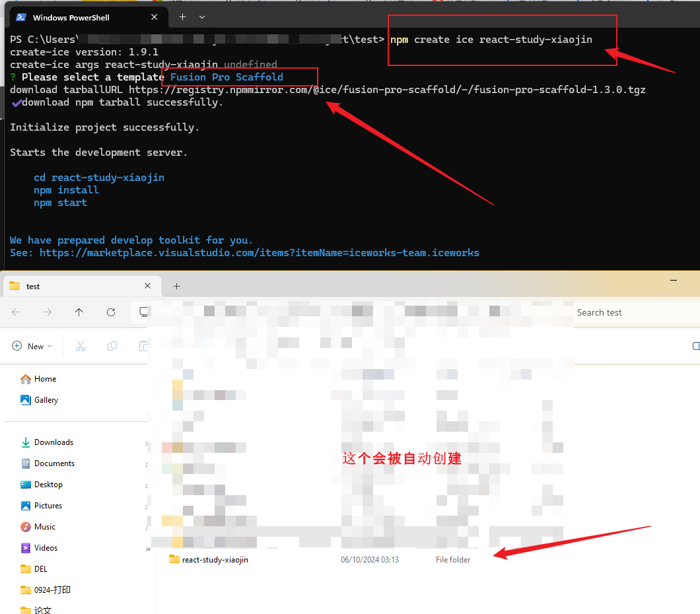Screen dimensions: 700x614
Task: Click the Music note icon
Action: point(26,527)
